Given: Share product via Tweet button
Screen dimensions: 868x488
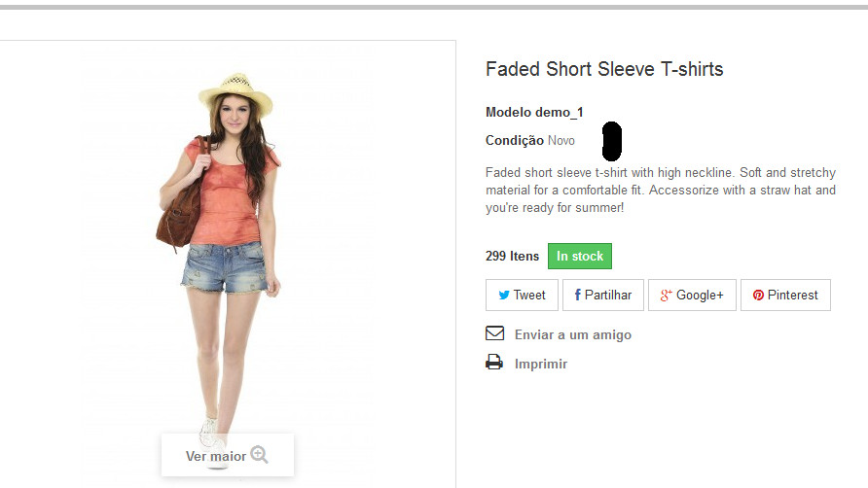Looking at the screenshot, I should (522, 295).
